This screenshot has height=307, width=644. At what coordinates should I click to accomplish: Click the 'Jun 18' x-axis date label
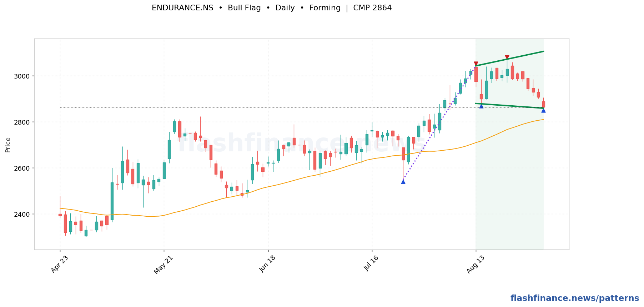(267, 264)
